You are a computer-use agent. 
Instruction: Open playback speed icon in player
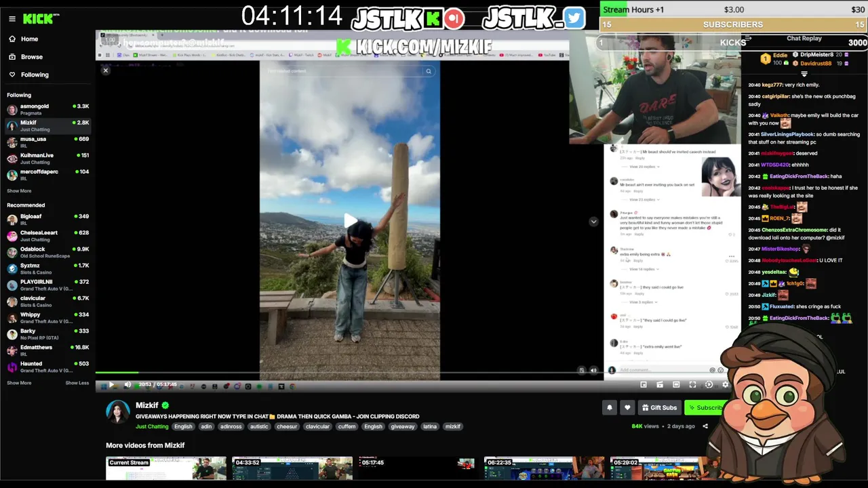click(709, 384)
